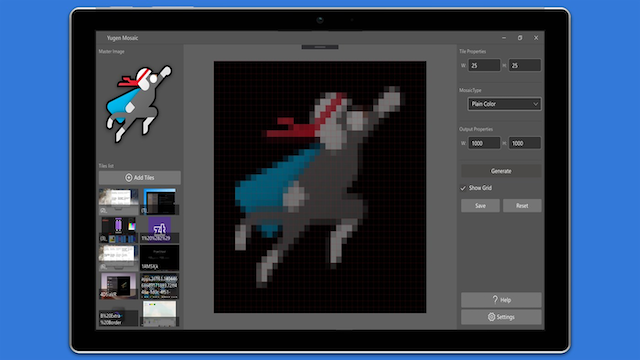The height and width of the screenshot is (360, 640).
Task: Close the Yugen Mosaic window
Action: click(536, 38)
